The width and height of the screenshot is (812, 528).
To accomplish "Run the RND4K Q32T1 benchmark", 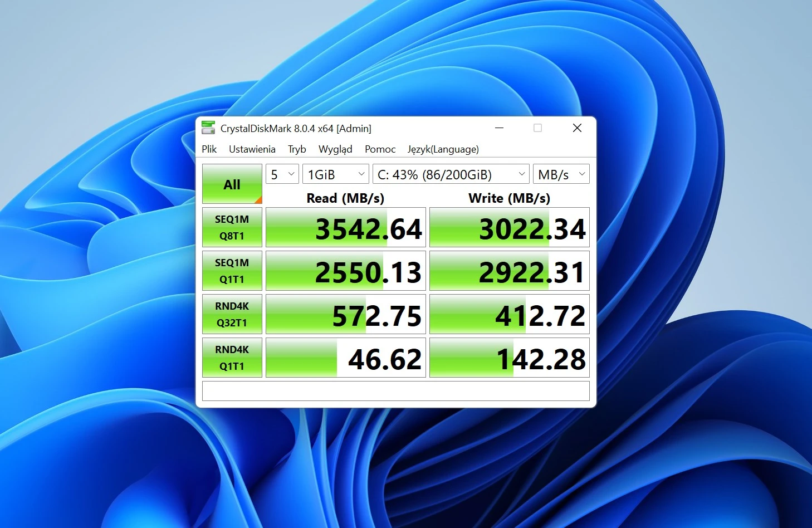I will pos(232,314).
